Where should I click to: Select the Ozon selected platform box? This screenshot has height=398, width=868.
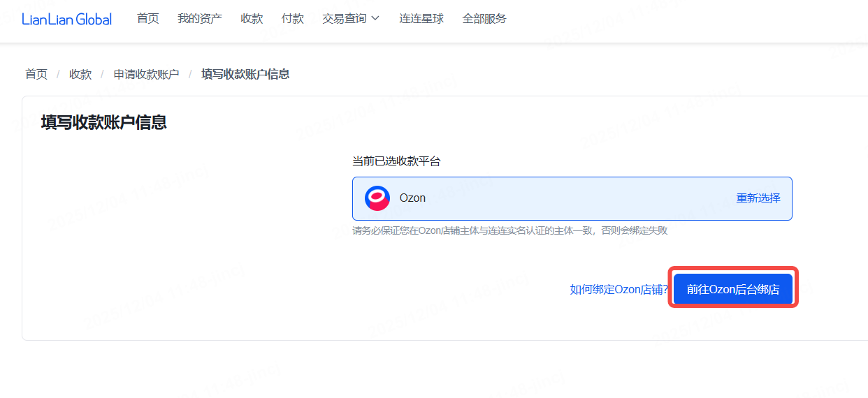coord(572,198)
